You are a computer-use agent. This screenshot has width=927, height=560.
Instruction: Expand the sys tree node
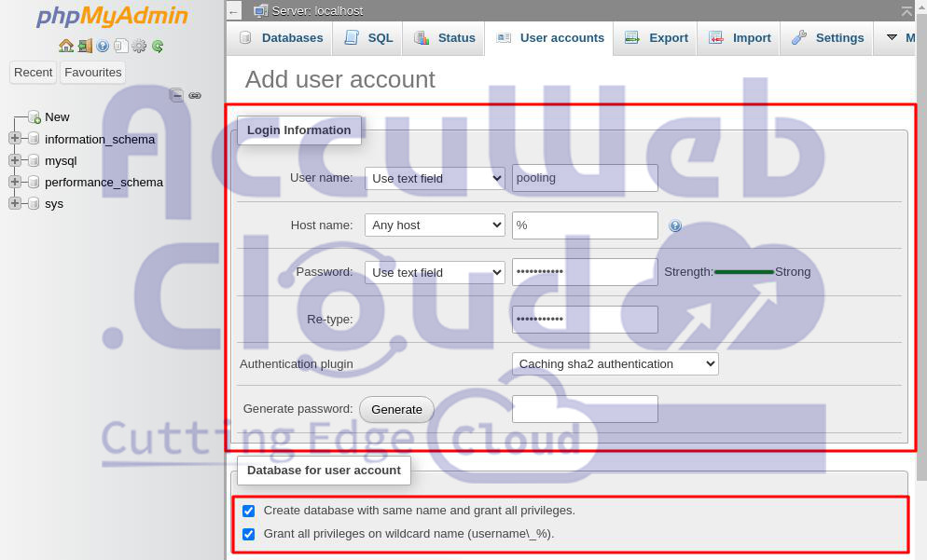point(15,202)
